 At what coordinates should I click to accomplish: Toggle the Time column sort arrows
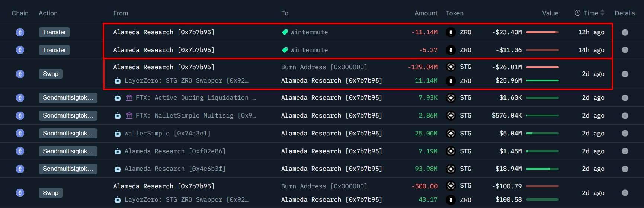click(603, 13)
